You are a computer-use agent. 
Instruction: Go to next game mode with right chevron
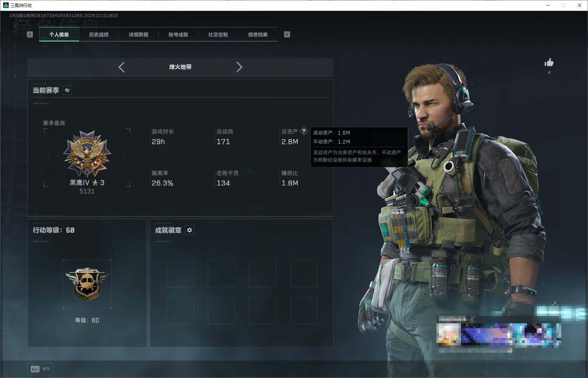239,67
